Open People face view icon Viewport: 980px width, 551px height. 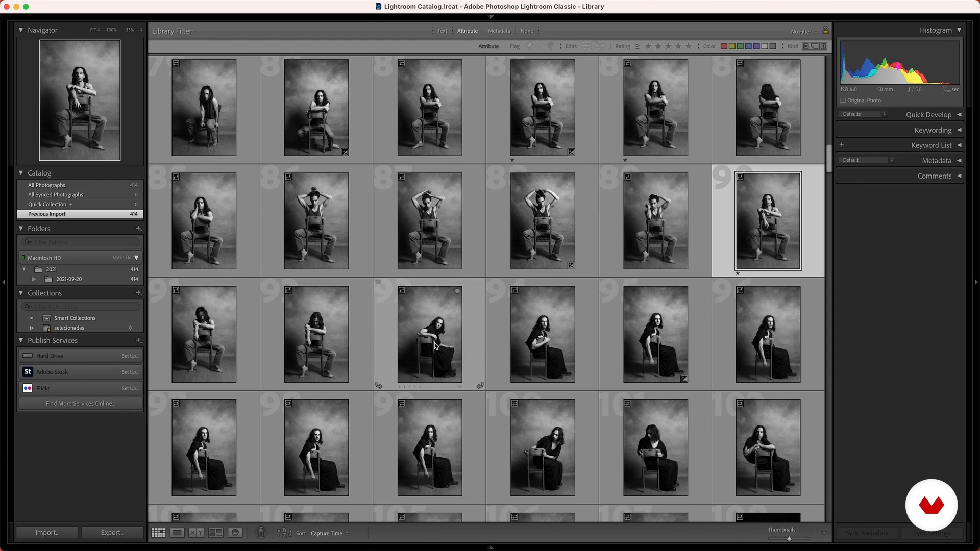pyautogui.click(x=235, y=533)
